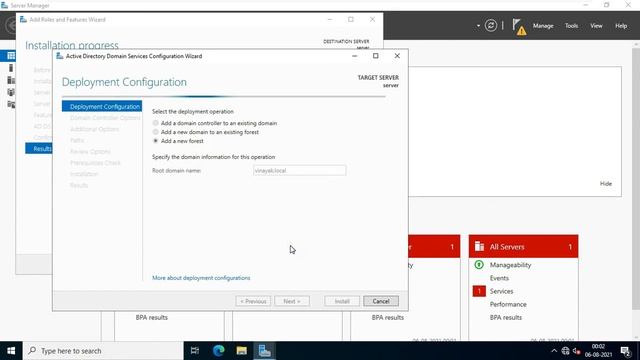The image size is (640, 360).
Task: Open BPA results under All Servers
Action: coord(506,317)
